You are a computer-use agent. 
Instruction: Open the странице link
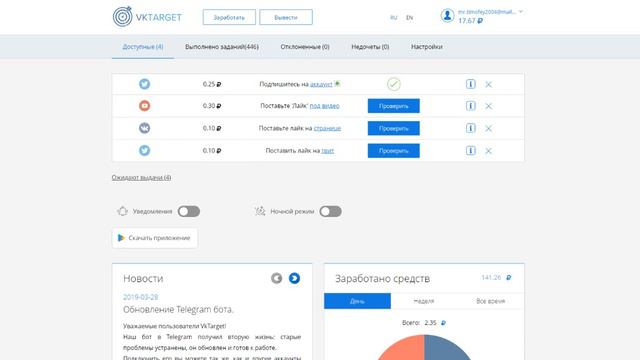click(x=327, y=128)
